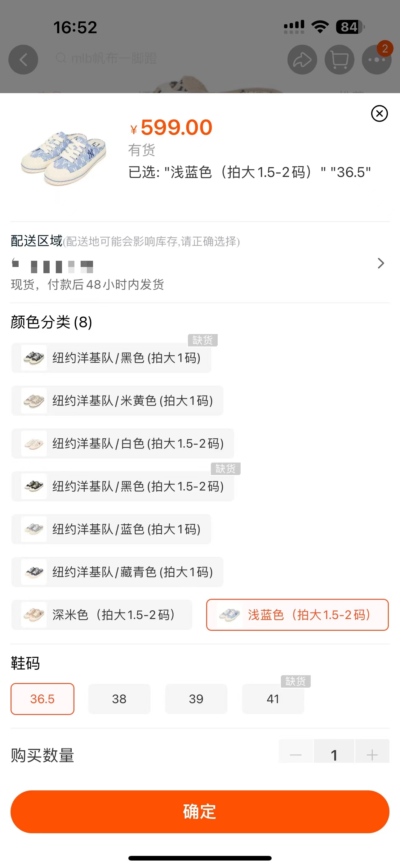Open the shopping cart icon
The width and height of the screenshot is (400, 868).
point(339,60)
